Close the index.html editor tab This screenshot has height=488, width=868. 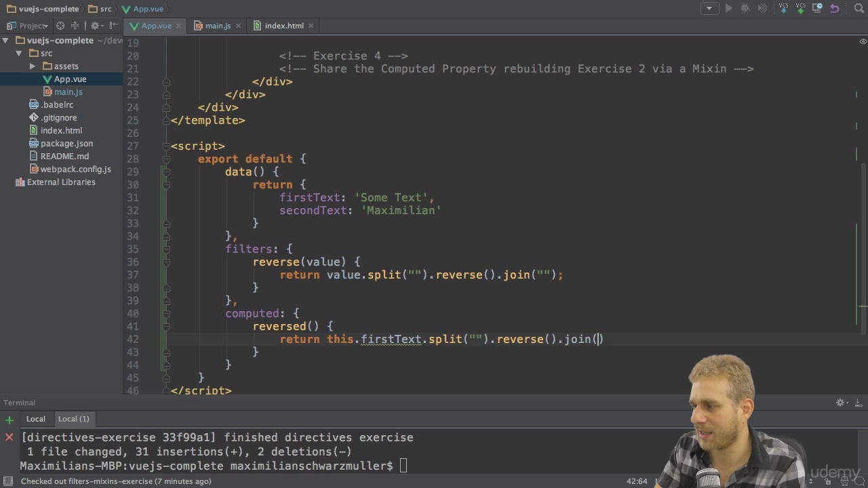coord(311,26)
